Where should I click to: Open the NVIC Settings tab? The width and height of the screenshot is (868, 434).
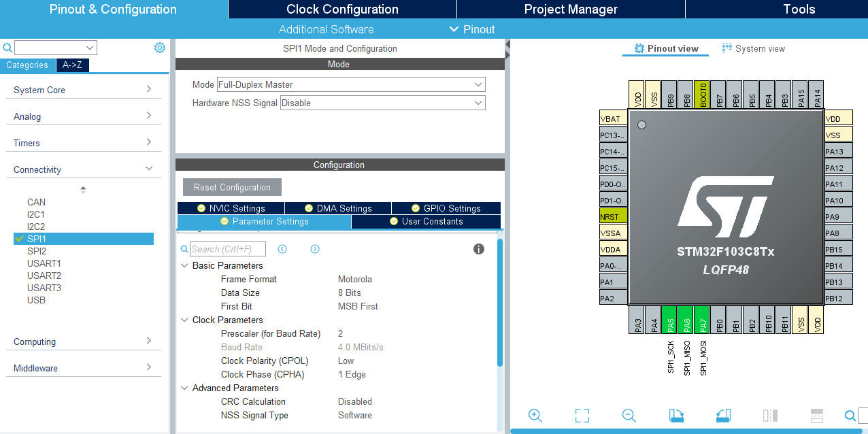click(231, 208)
